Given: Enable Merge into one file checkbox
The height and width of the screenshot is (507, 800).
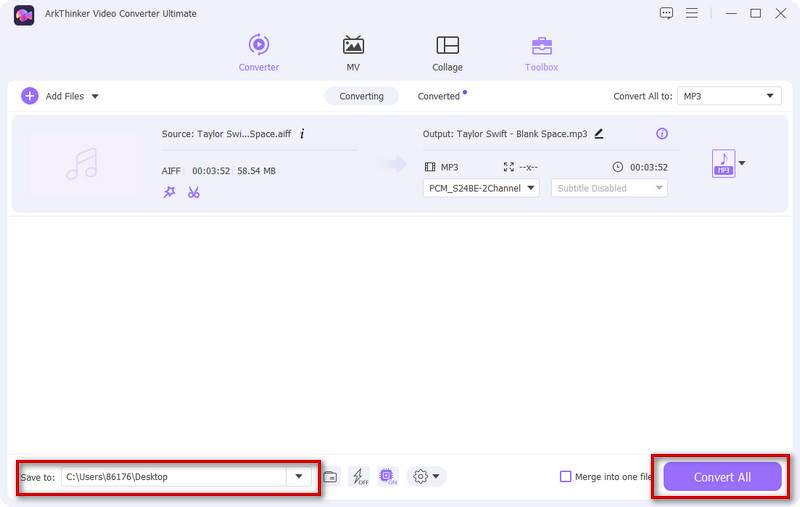Looking at the screenshot, I should pos(565,476).
